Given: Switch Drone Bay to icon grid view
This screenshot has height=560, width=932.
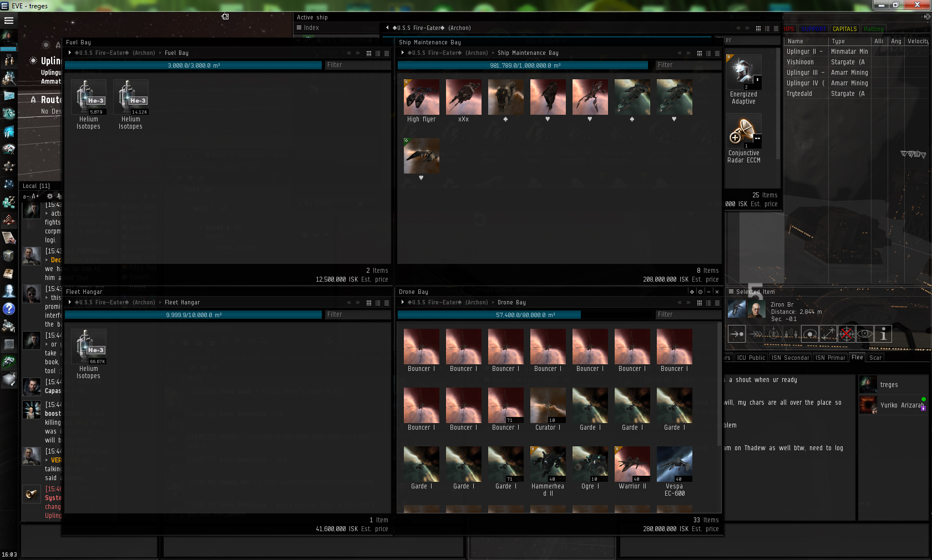Looking at the screenshot, I should point(700,303).
